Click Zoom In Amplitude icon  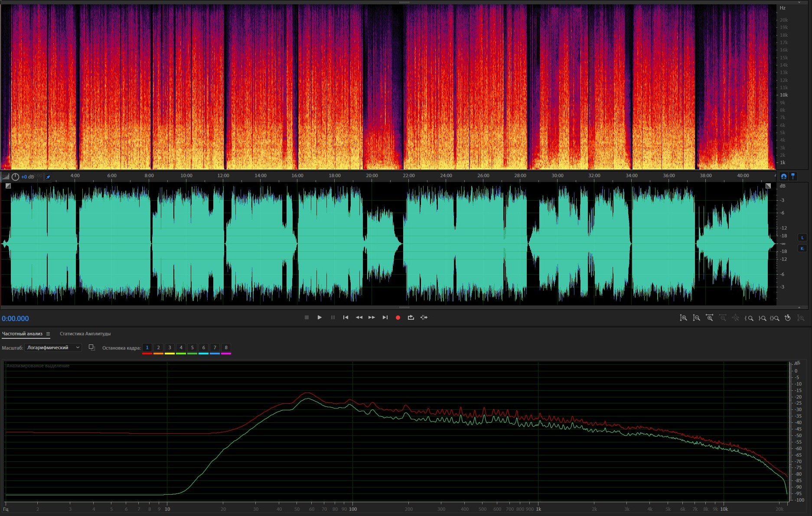pos(683,318)
